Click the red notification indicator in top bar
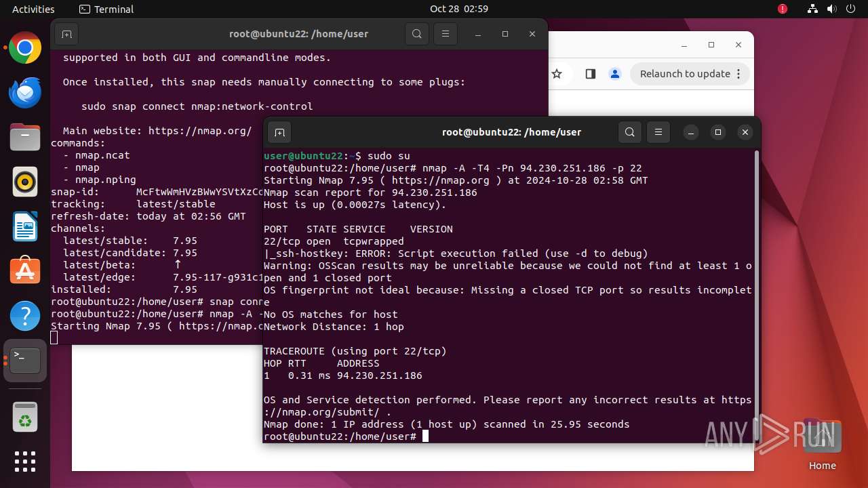 tap(783, 9)
